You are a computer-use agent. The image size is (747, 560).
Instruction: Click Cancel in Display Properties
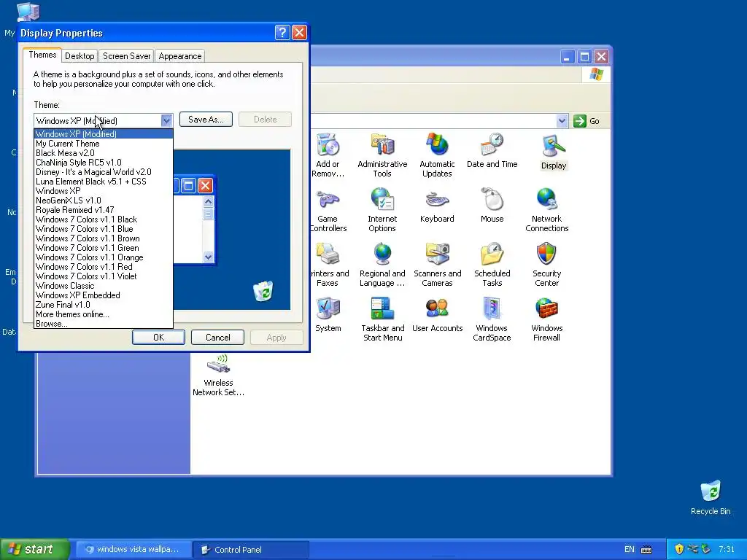(x=217, y=337)
